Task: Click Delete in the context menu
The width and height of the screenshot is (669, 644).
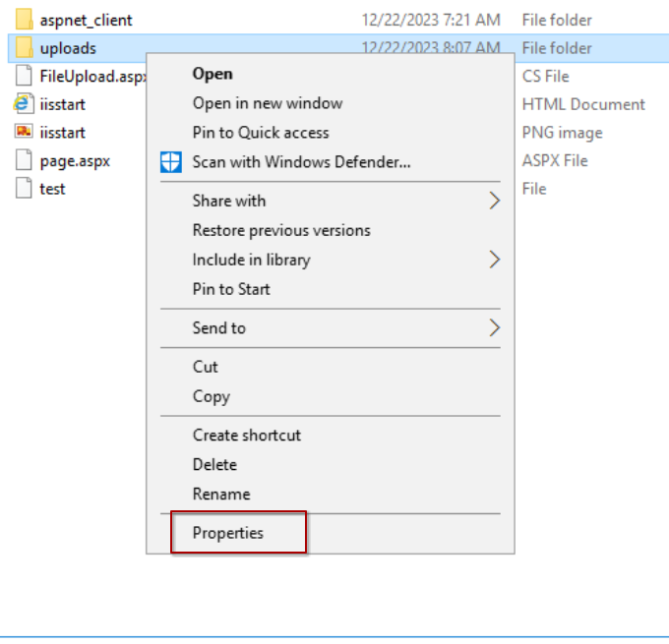Action: point(214,464)
